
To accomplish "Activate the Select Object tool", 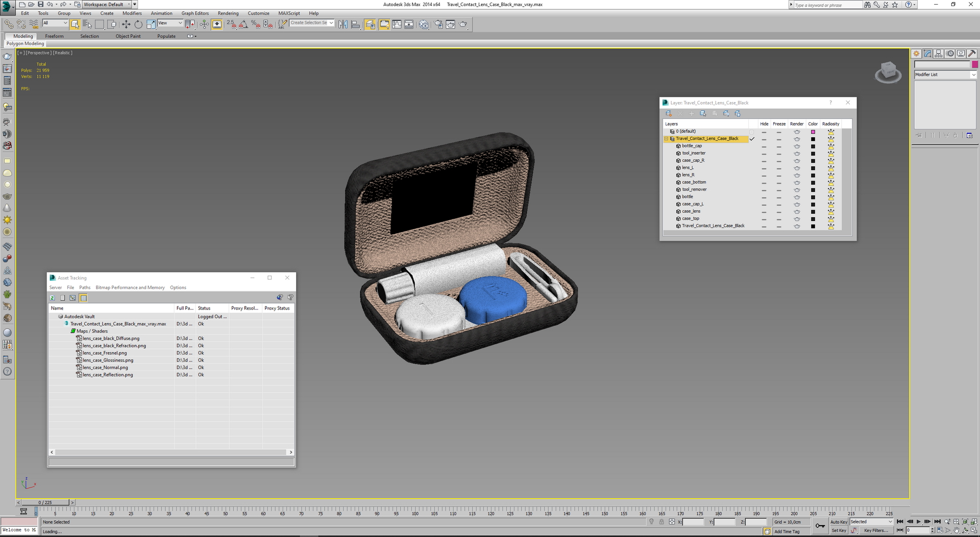I will click(x=75, y=24).
